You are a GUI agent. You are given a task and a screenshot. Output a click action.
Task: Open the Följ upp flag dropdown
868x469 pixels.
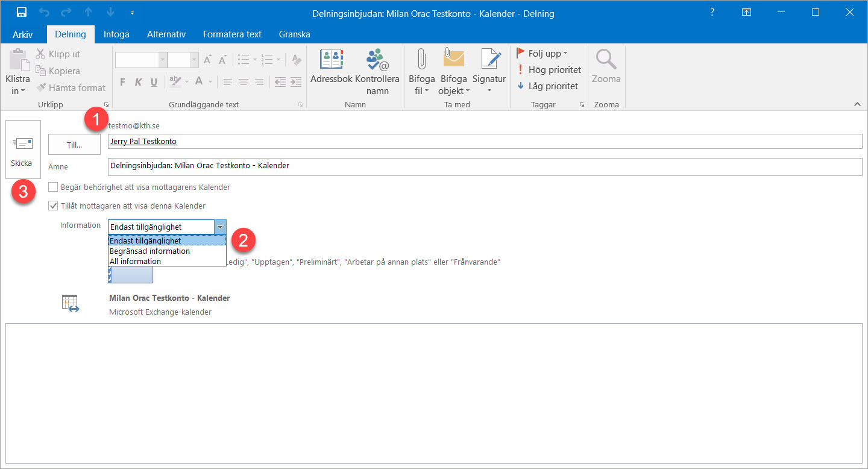point(542,53)
